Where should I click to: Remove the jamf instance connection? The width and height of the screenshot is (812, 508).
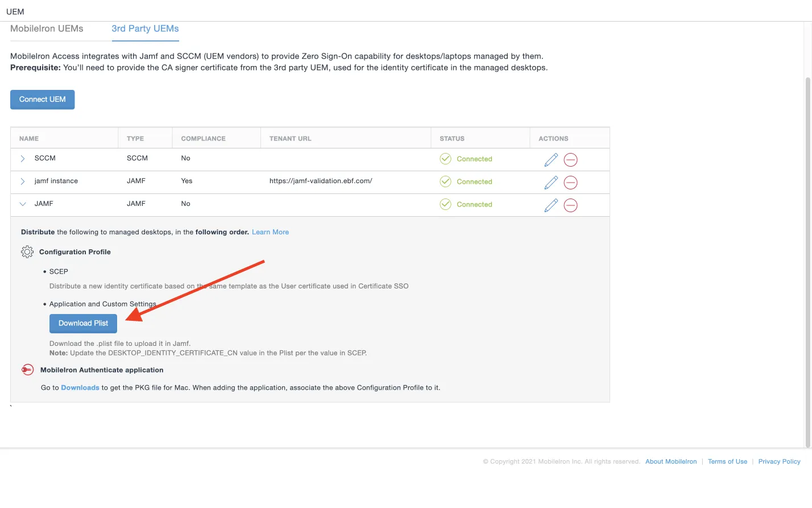[570, 183]
